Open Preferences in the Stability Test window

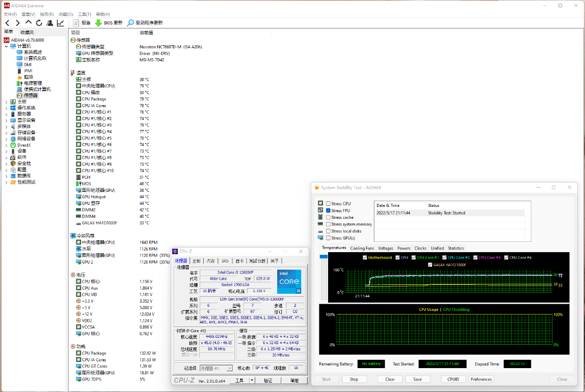pos(481,379)
